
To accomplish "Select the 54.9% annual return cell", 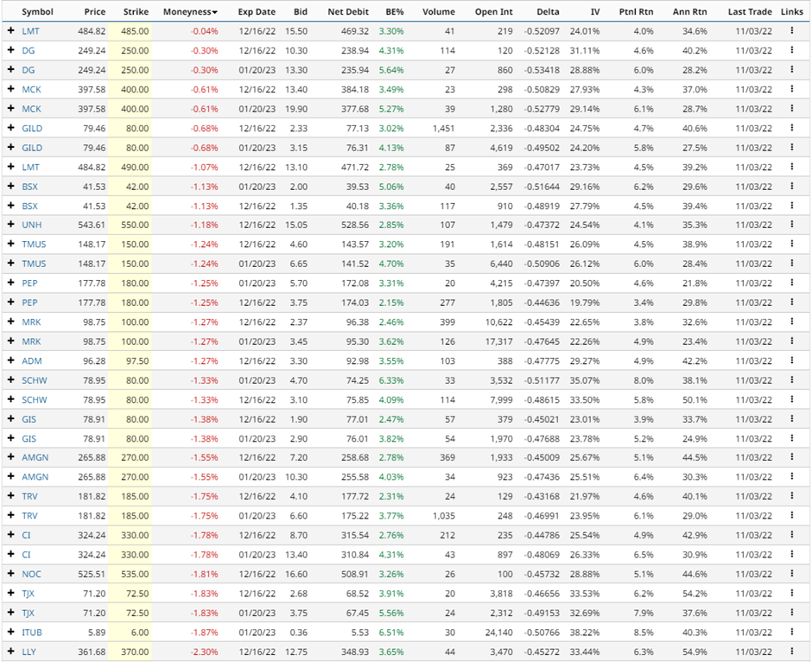I will [x=695, y=652].
